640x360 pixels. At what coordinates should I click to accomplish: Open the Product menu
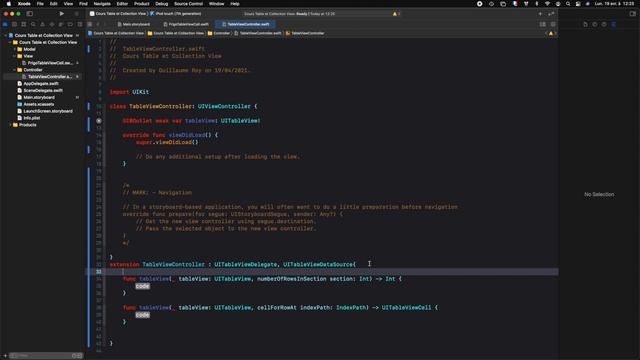142,4
